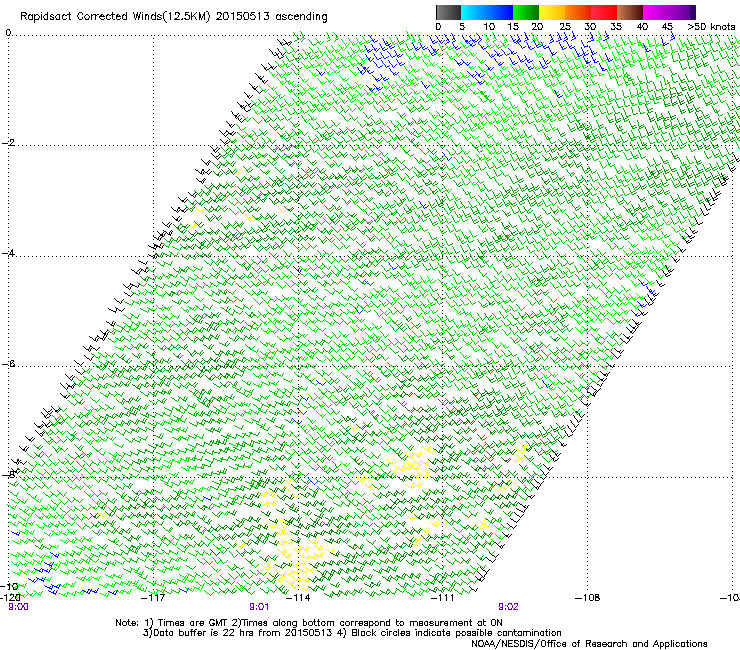Click the date text '20150513 ascending'
This screenshot has width=740, height=650.
click(271, 17)
